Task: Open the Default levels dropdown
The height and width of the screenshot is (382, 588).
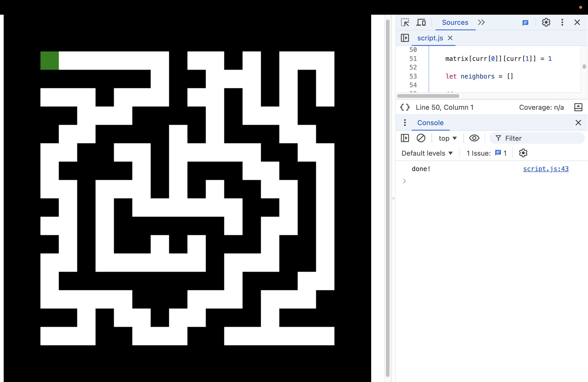Action: 427,153
